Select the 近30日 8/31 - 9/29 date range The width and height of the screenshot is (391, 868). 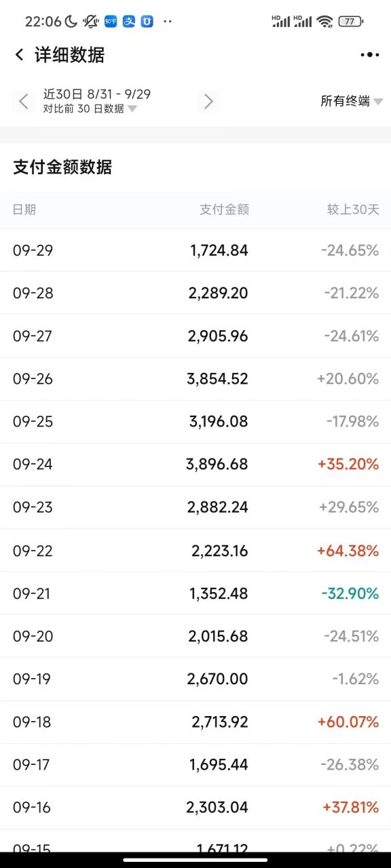click(x=97, y=94)
